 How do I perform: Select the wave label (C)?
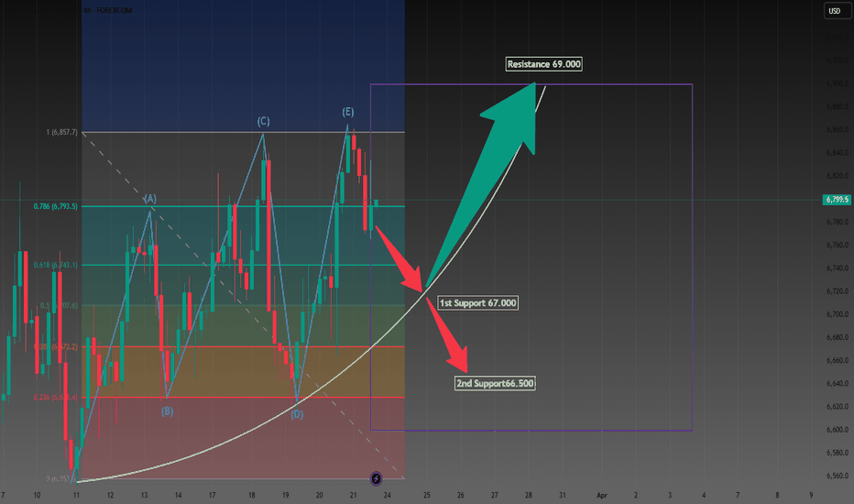(x=264, y=121)
